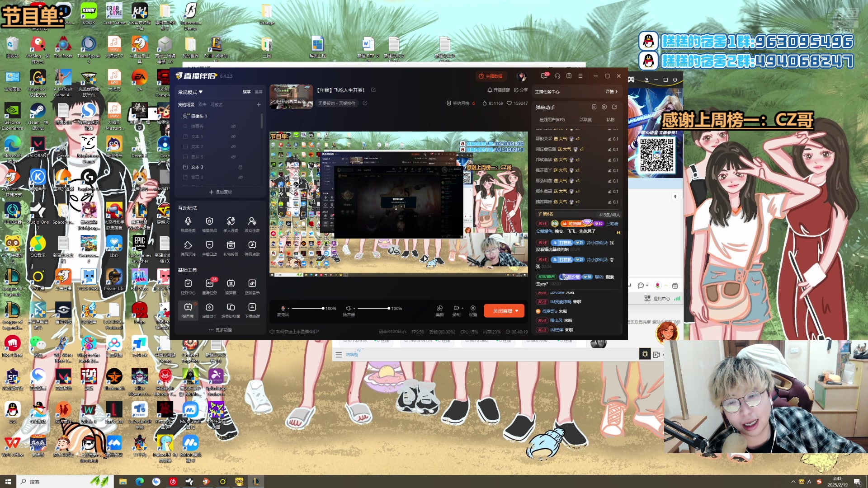Open 多人连麦 multi-person mic feature
This screenshot has width=868, height=488.
click(231, 224)
